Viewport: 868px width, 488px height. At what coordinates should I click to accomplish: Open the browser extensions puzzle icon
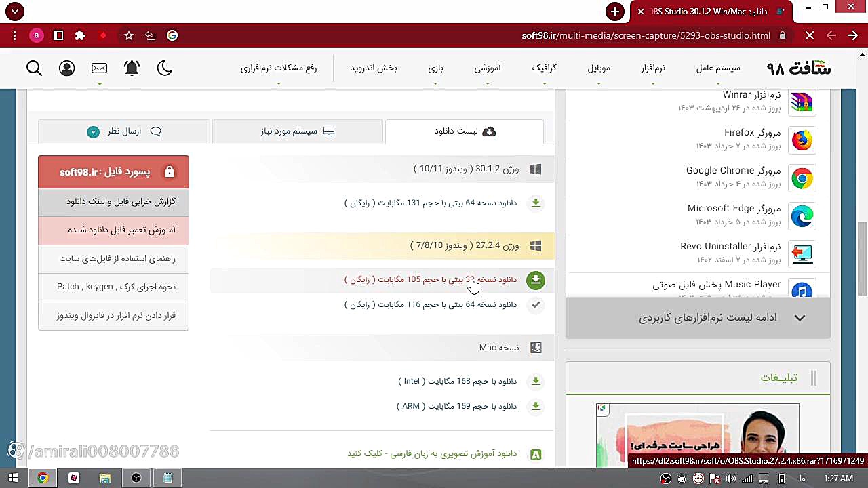[80, 35]
